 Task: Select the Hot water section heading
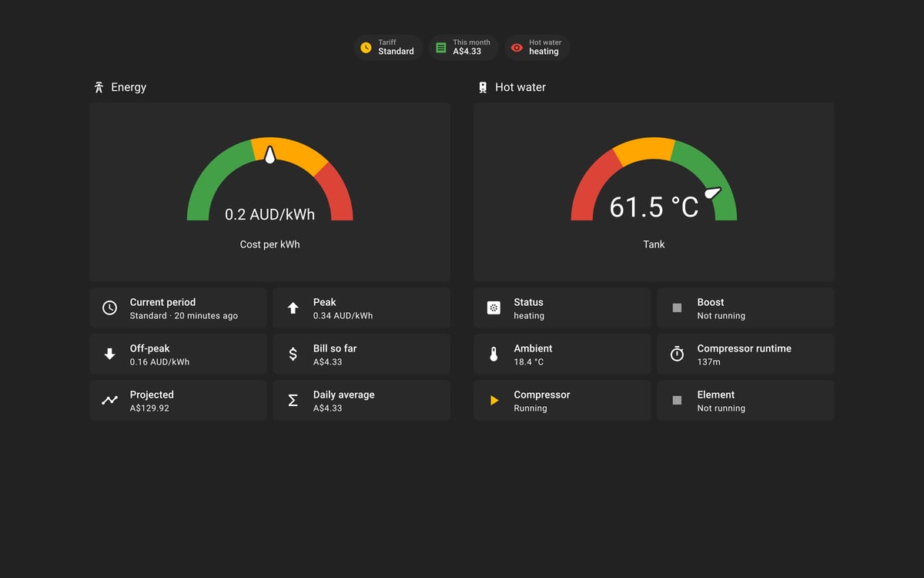(521, 87)
